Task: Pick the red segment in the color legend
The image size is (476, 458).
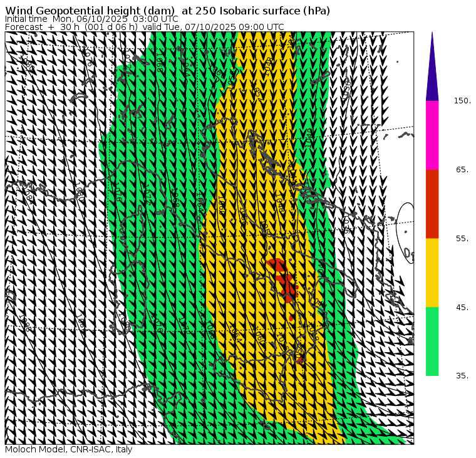Action: 432,204
